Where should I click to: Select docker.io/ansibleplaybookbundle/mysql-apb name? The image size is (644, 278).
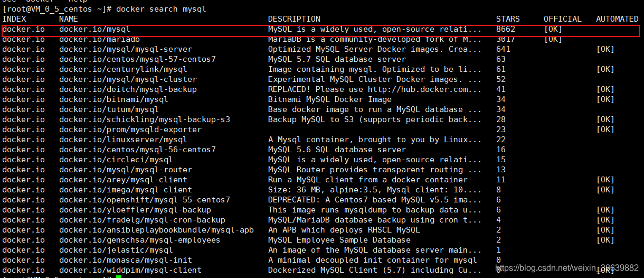tap(156, 230)
